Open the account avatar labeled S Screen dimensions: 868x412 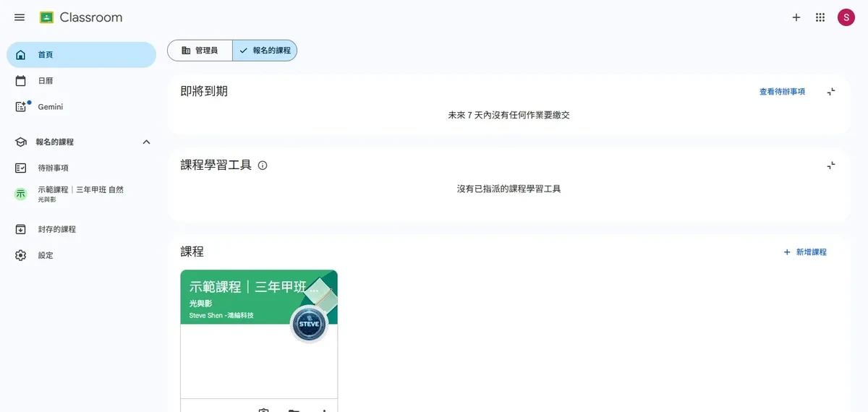pos(846,17)
